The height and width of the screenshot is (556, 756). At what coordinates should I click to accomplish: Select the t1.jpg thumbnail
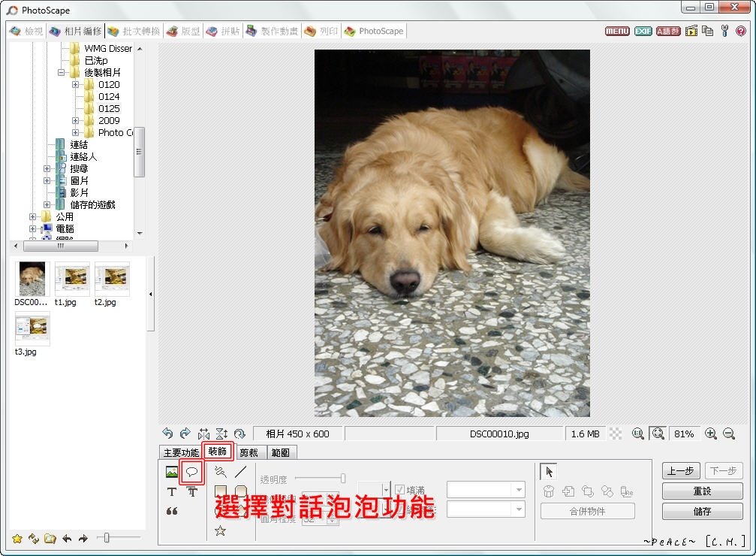coord(72,279)
